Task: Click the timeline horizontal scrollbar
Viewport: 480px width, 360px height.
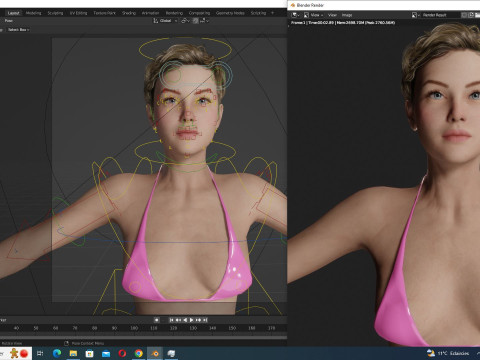Action: (x=143, y=338)
